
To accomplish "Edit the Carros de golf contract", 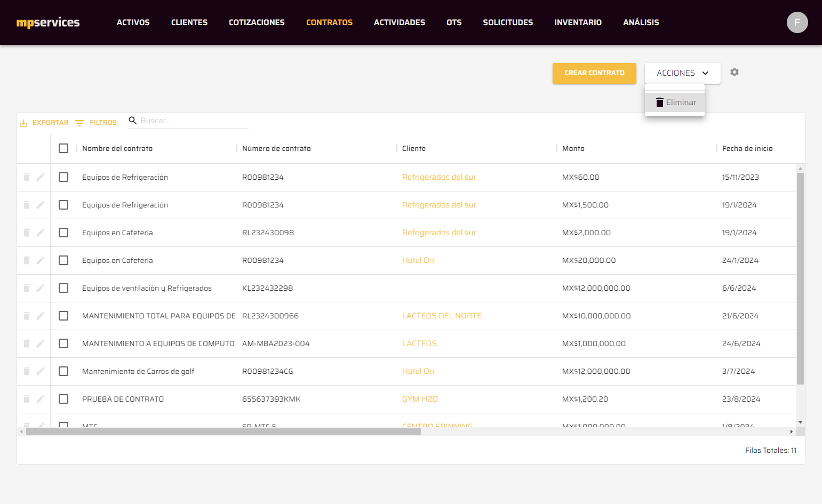I will 41,371.
